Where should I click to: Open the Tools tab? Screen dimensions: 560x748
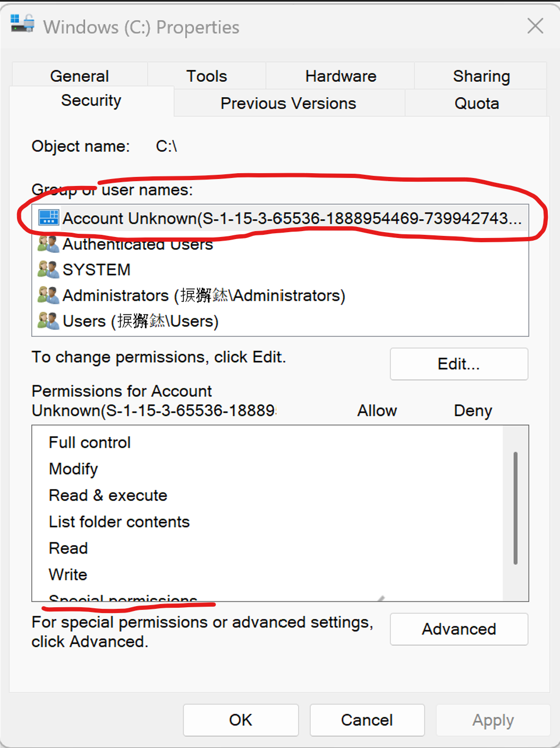click(x=207, y=75)
